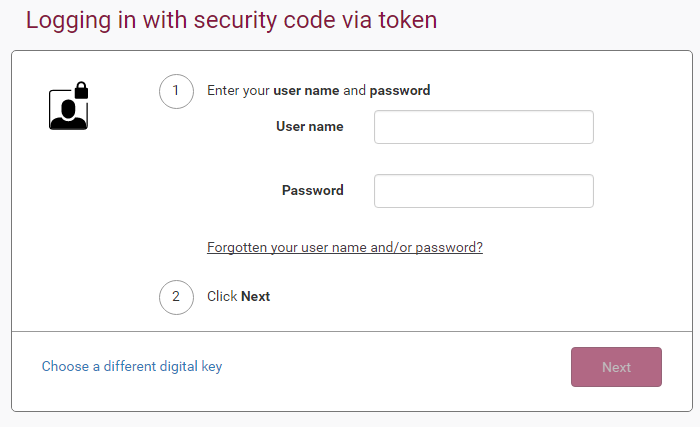Screen dimensions: 700x427
Task: Click the step 1 circle marker
Action: click(176, 91)
